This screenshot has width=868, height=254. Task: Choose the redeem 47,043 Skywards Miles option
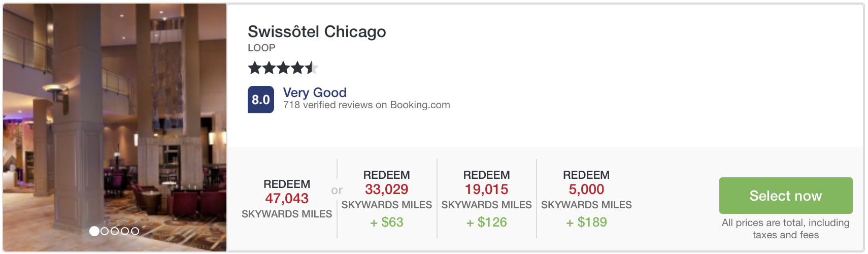[x=287, y=199]
